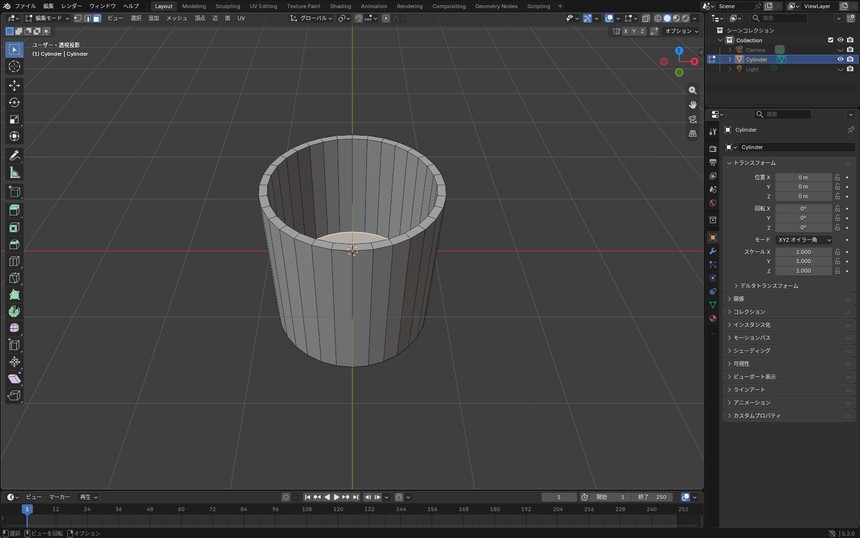The image size is (860, 538).
Task: Jump to the end frame button
Action: click(x=356, y=497)
